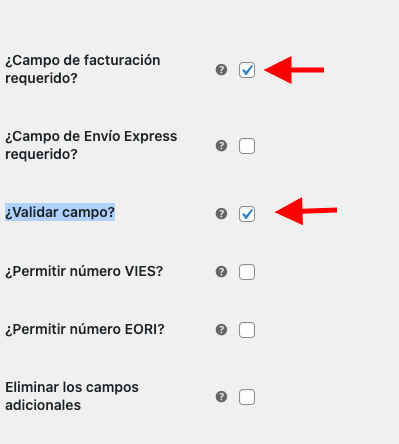Tick the ¿Permitir número VIES? checkbox

pos(247,272)
